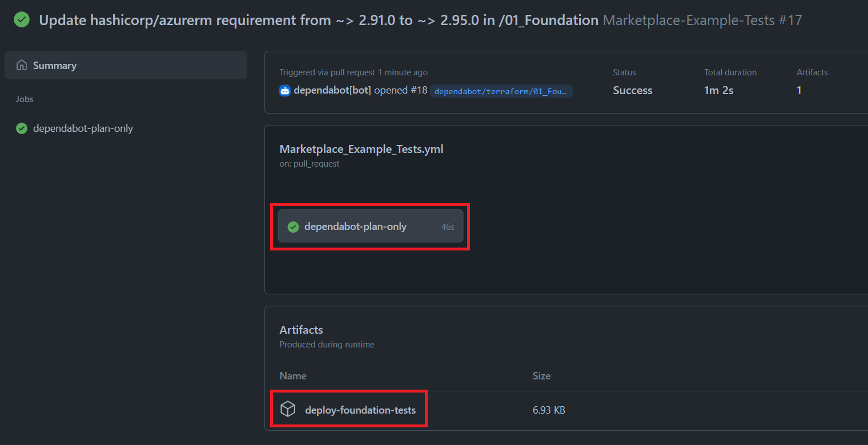Viewport: 868px width, 445px height.
Task: Click the house icon beside Summary
Action: pos(22,65)
